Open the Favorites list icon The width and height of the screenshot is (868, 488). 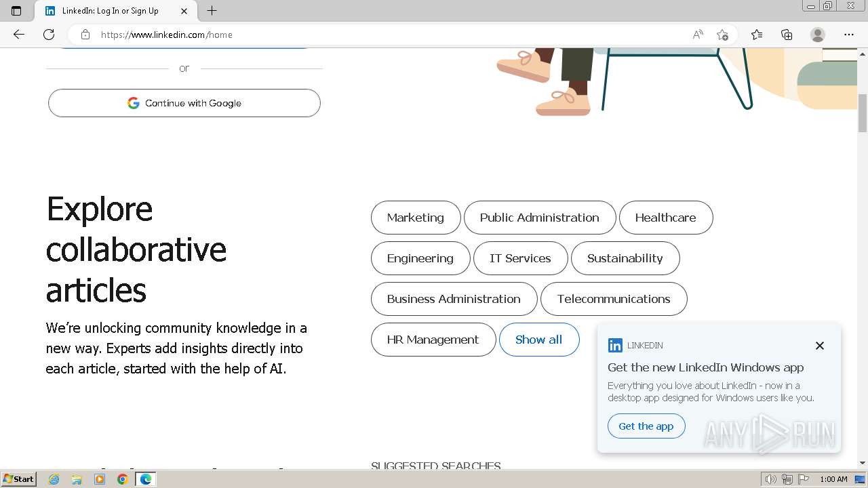coord(757,35)
